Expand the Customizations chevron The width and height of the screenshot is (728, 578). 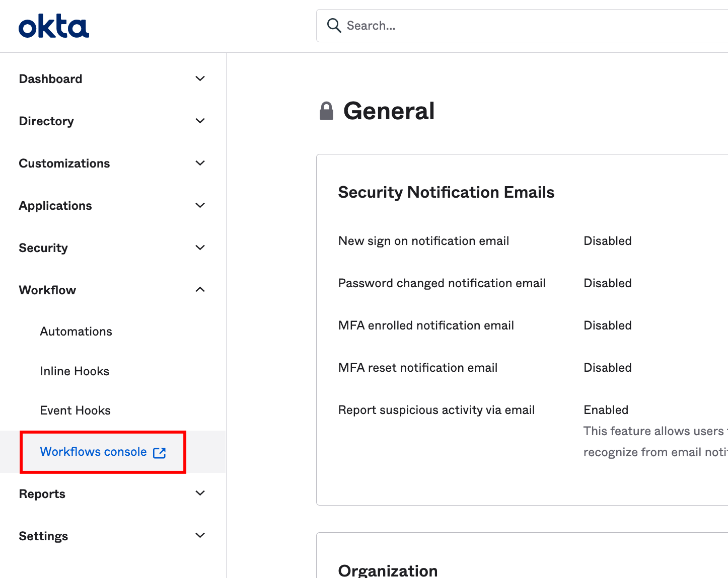[200, 163]
